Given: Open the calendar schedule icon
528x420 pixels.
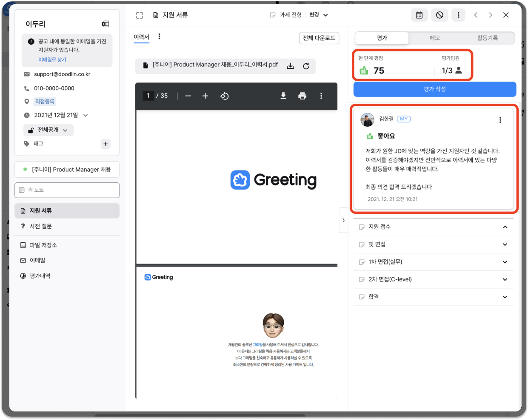Looking at the screenshot, I should coord(419,15).
